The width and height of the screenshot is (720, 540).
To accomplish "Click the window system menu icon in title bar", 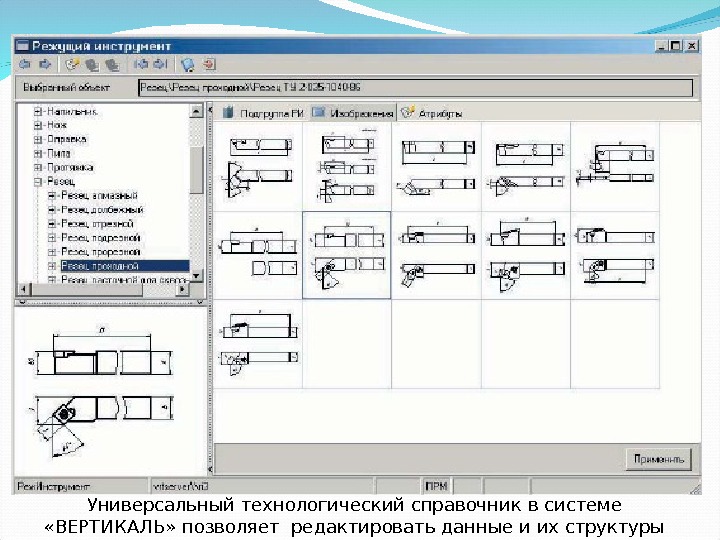I will click(x=22, y=46).
